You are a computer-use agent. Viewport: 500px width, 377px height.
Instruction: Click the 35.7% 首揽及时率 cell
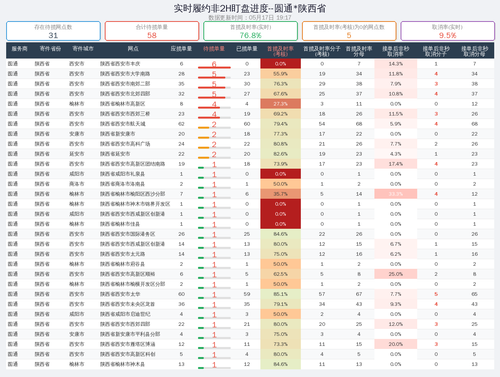coord(280,194)
